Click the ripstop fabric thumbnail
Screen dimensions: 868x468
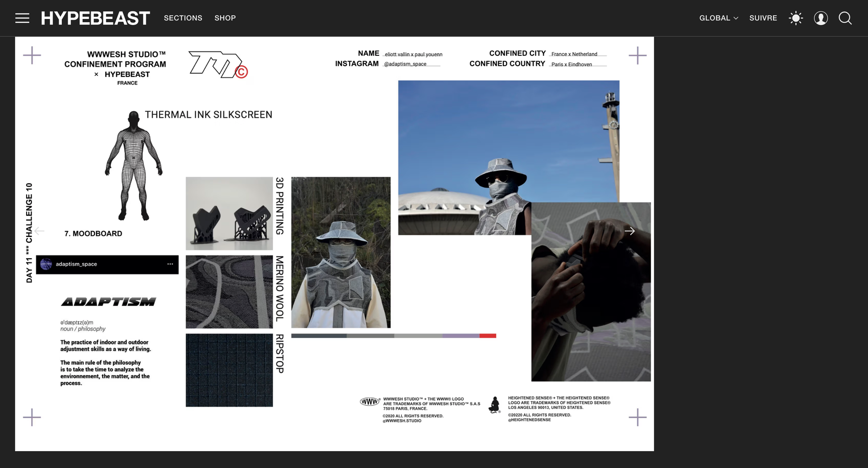(x=229, y=370)
